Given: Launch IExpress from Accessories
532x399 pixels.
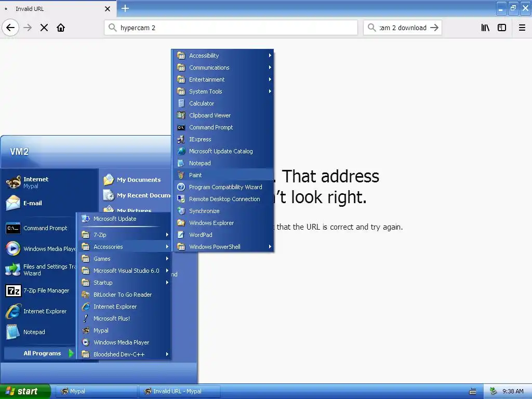Looking at the screenshot, I should pyautogui.click(x=223, y=139).
